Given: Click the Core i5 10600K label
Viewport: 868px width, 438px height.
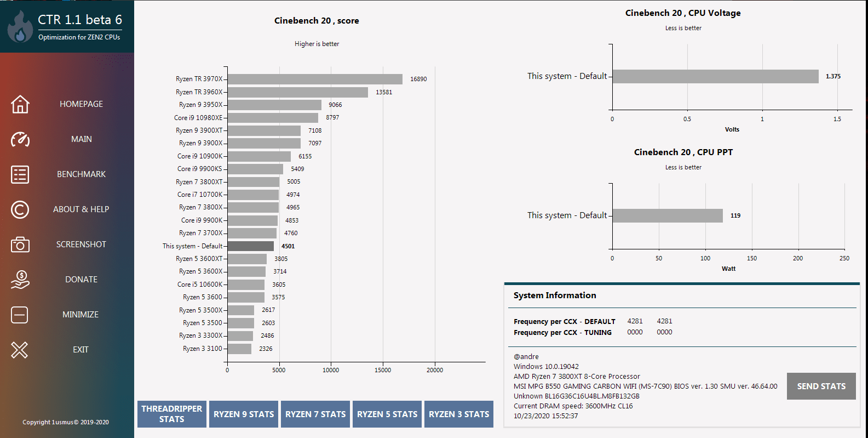Looking at the screenshot, I should [x=200, y=285].
